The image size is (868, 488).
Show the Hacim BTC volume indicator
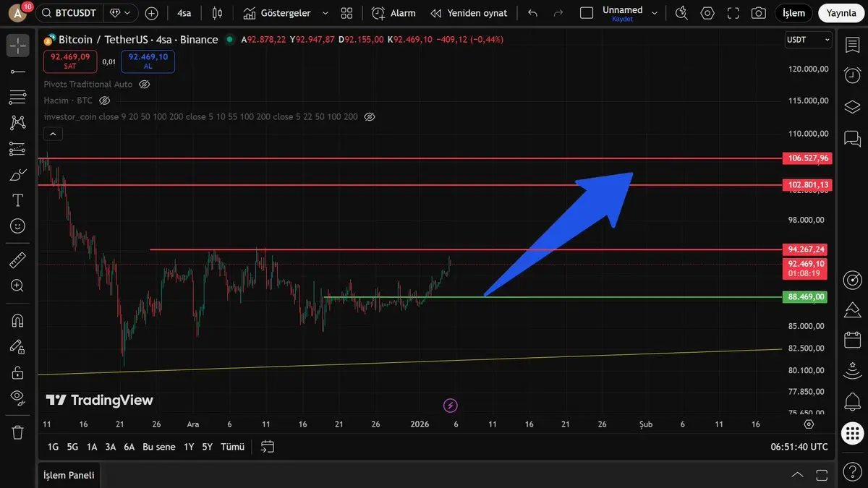[x=104, y=100]
